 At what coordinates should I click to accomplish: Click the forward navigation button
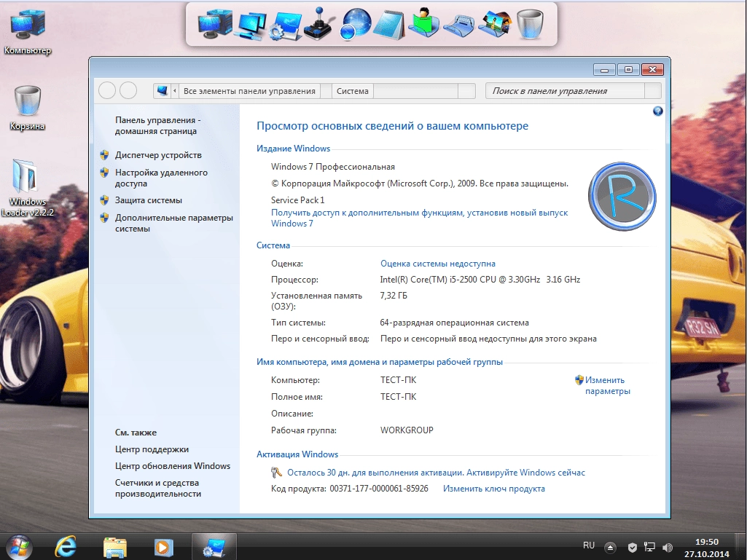pyautogui.click(x=128, y=90)
